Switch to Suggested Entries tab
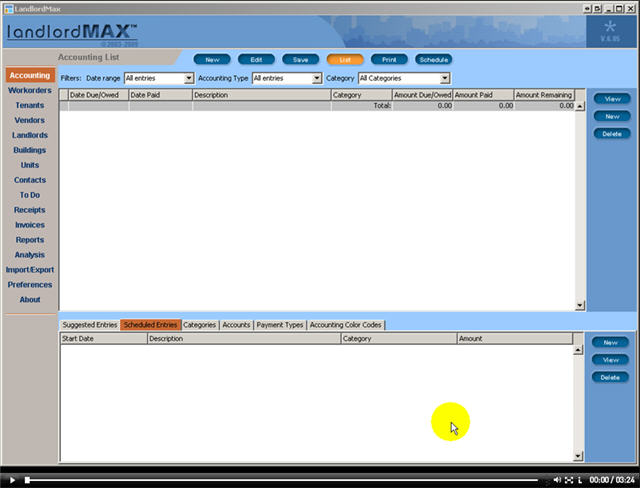 click(x=90, y=325)
